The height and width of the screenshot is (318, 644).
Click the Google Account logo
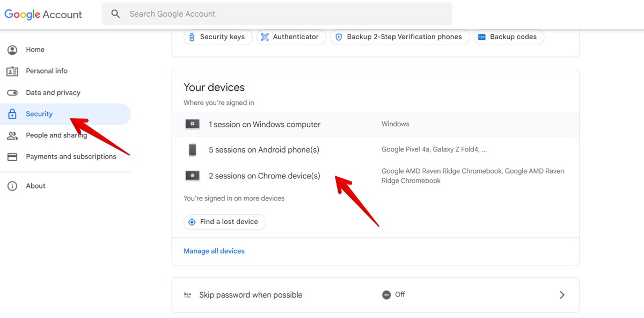(x=43, y=14)
